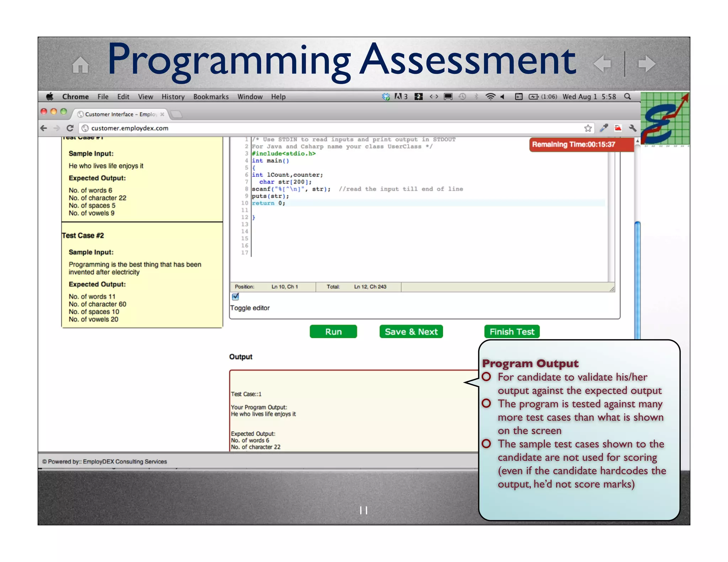Go to previous slide arrow

click(602, 64)
